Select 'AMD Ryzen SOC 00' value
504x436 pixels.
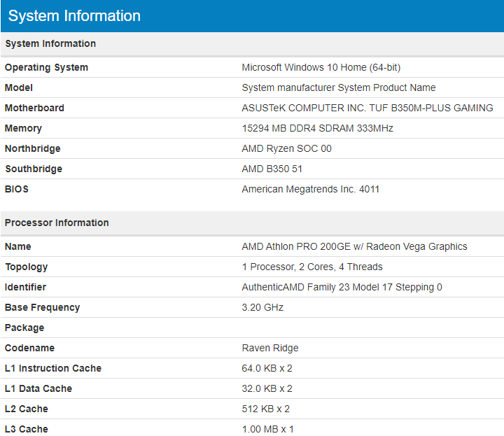287,148
